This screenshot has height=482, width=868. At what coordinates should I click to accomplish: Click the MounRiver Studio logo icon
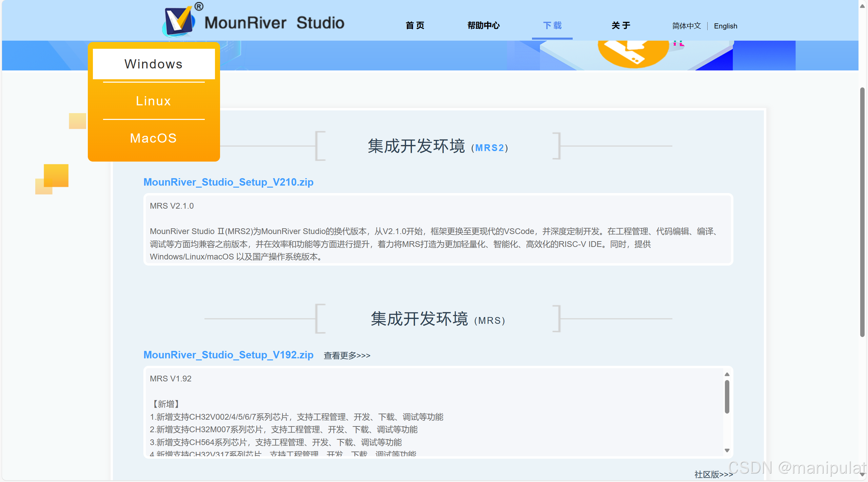(180, 21)
